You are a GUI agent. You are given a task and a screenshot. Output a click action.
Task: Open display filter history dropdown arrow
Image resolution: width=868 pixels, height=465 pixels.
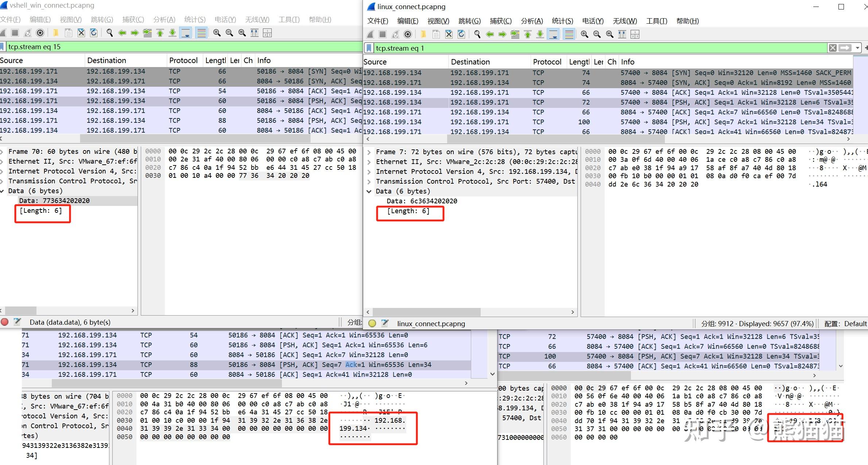pos(857,48)
